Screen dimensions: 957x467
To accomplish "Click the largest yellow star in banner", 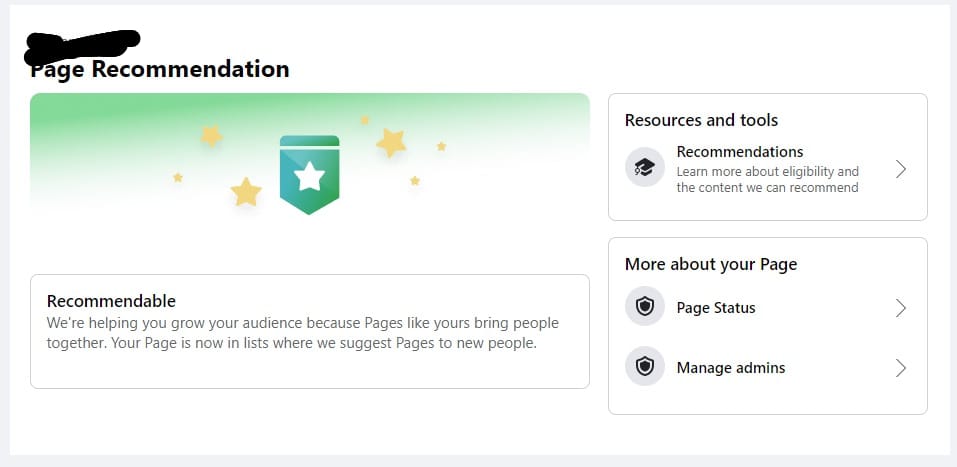I will point(391,143).
